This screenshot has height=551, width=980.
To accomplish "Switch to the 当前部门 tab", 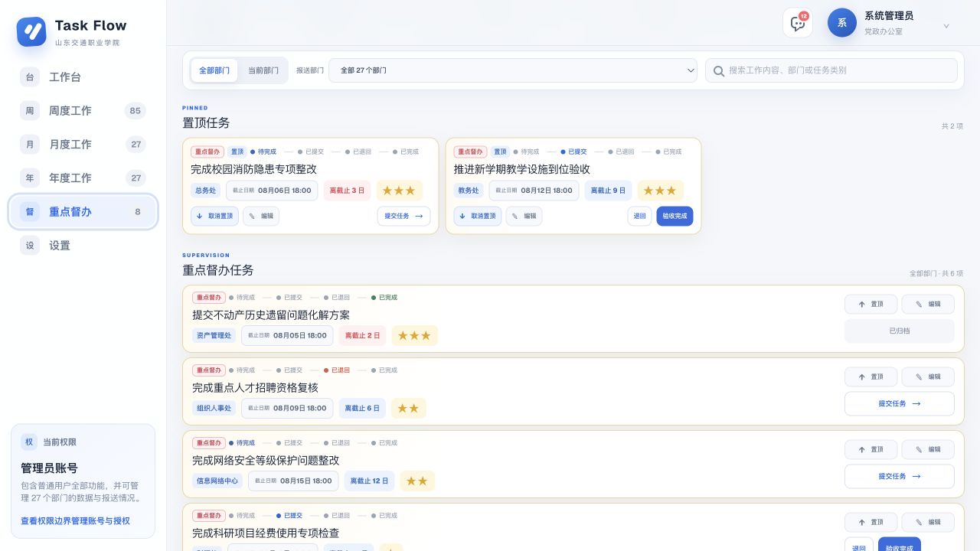I will pyautogui.click(x=263, y=70).
